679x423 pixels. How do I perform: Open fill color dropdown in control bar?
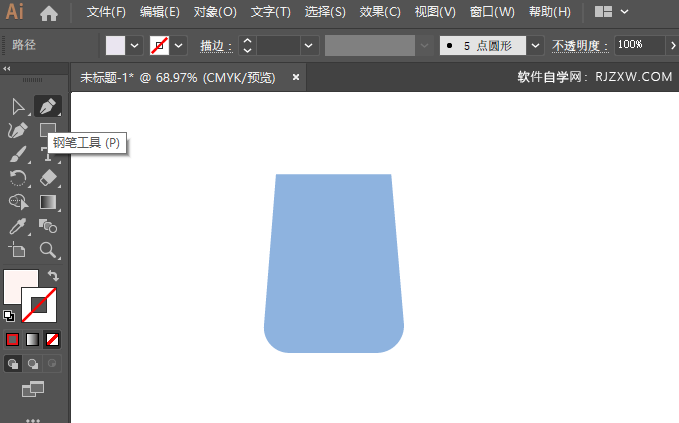(x=135, y=45)
